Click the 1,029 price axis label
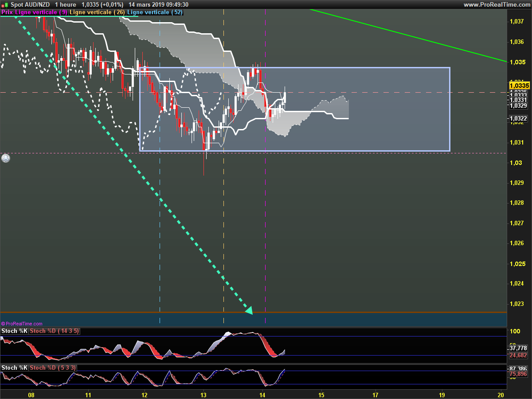 pos(517,183)
